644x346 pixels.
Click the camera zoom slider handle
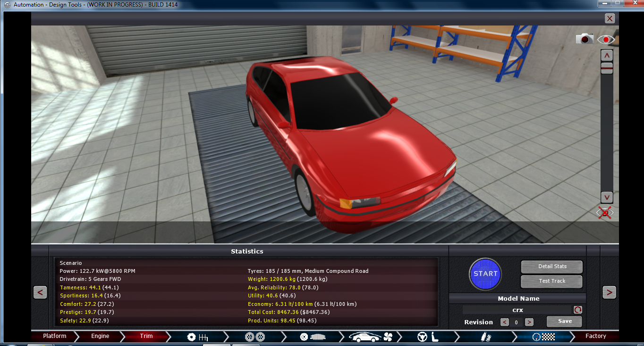click(607, 68)
